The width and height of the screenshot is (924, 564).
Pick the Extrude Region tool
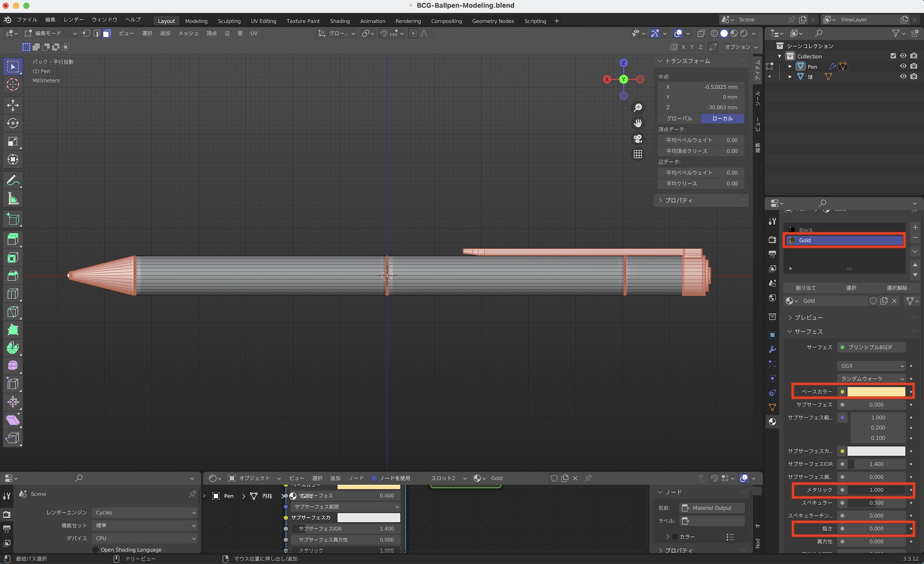[x=13, y=239]
